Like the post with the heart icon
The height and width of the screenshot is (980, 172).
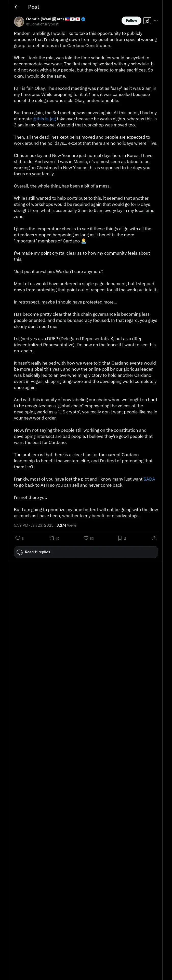click(x=86, y=538)
